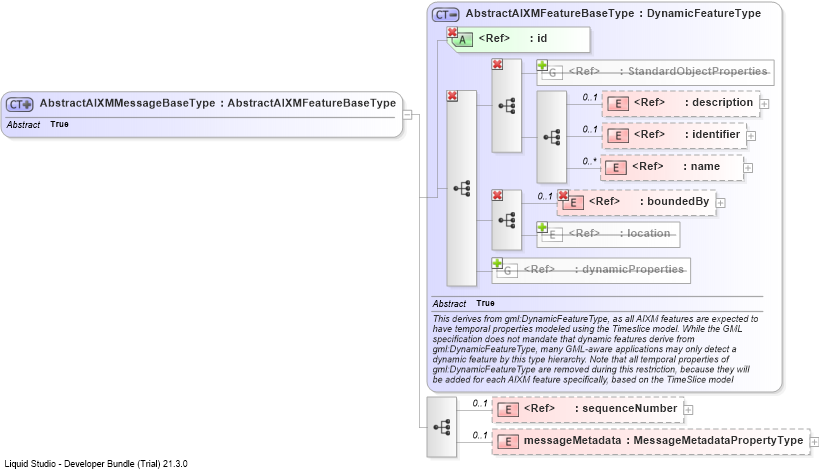The image size is (819, 469).
Task: Select AbstractAIXMFeatureBaseType : DynamicFeatureType title
Action: [613, 14]
